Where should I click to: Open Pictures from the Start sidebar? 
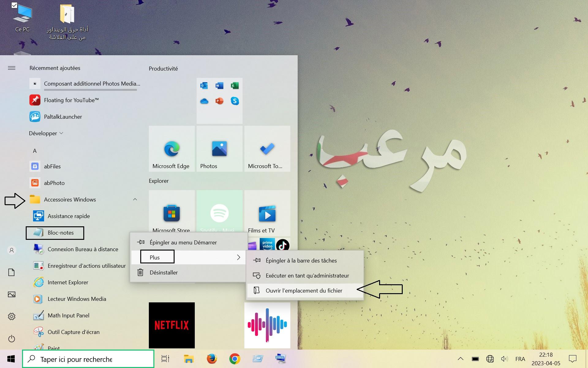coord(12,294)
